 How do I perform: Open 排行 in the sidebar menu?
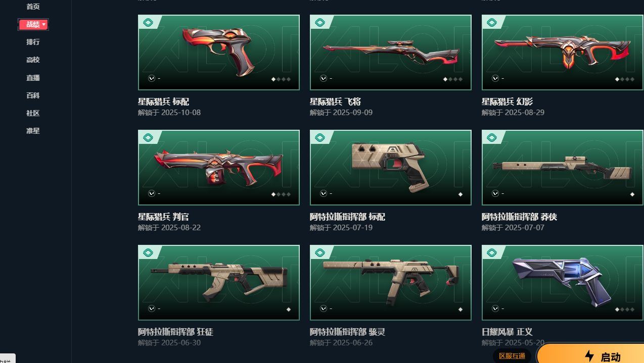point(33,42)
